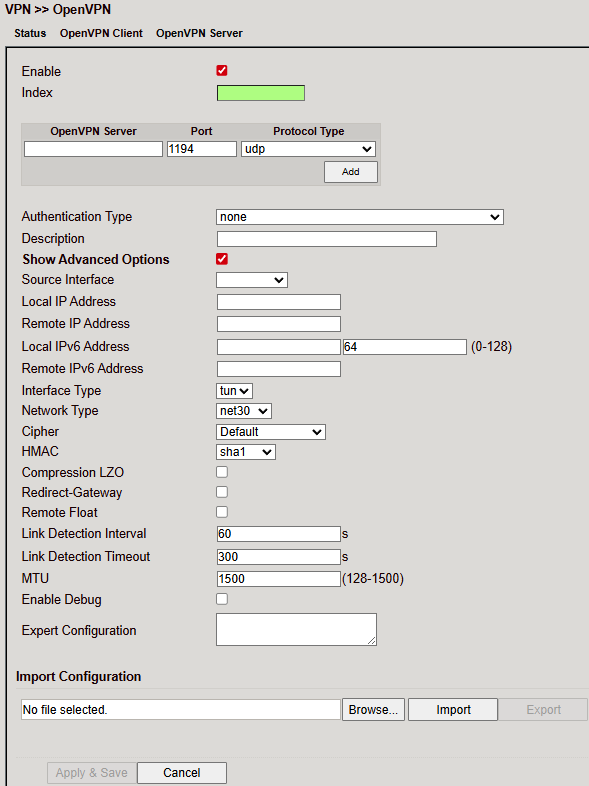This screenshot has width=589, height=786.
Task: Check the Enable Debug checkbox
Action: (222, 599)
